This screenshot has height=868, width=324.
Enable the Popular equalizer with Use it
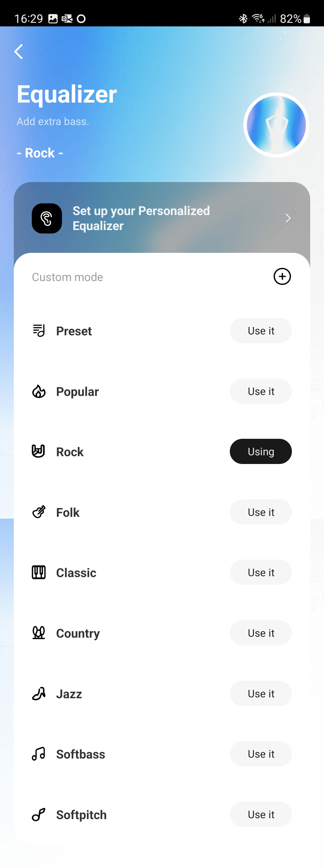point(261,391)
